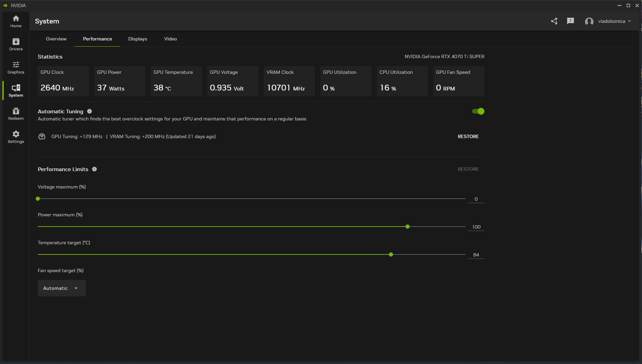642x364 pixels.
Task: Click the 'System' page title
Action: pos(47,21)
